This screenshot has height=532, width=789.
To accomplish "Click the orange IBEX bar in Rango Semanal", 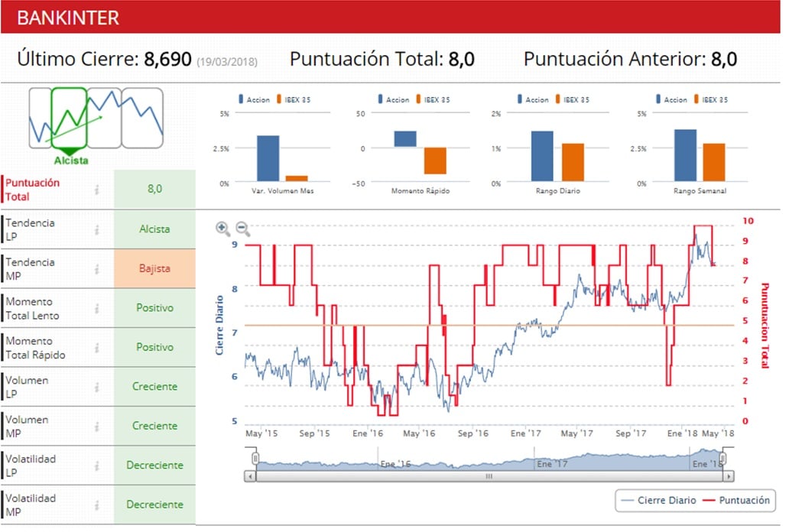I will pyautogui.click(x=714, y=162).
